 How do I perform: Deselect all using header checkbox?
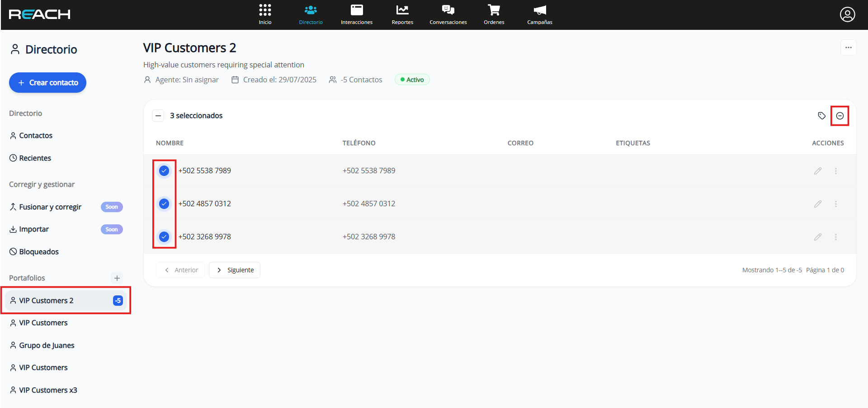158,116
